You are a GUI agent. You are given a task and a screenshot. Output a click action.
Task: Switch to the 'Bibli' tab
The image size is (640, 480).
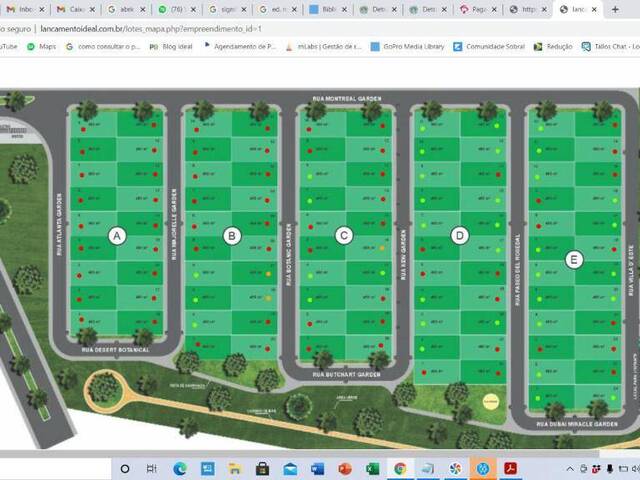327,9
